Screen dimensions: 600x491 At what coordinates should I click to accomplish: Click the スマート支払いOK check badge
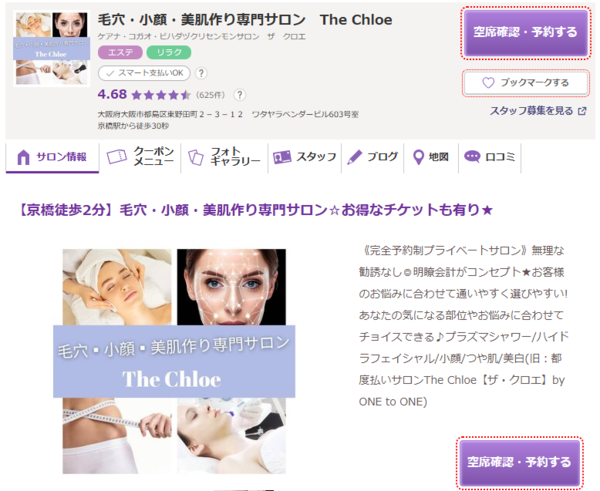click(x=144, y=73)
